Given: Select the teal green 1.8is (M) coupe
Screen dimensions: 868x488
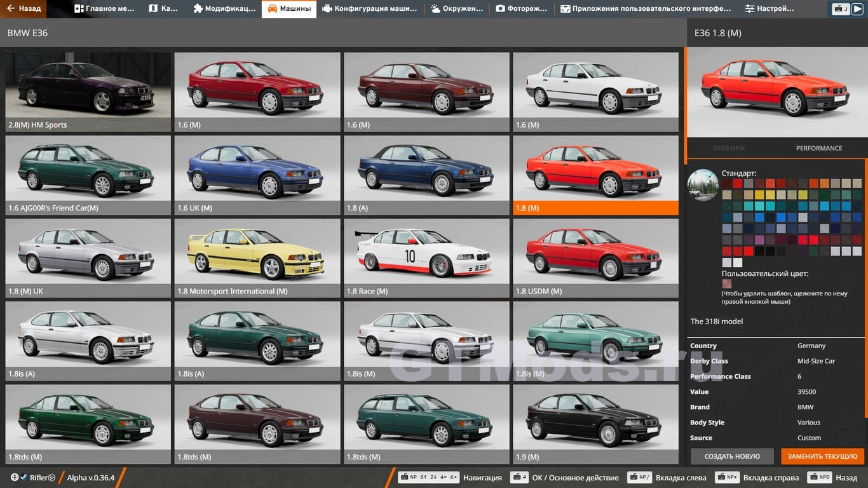Looking at the screenshot, I should tap(595, 341).
